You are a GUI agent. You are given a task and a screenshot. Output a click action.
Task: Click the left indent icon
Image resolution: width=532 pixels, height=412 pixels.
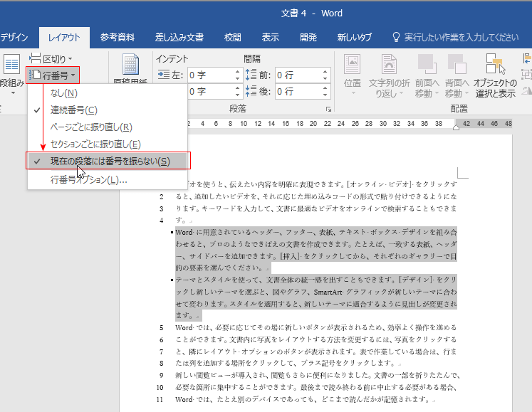[x=164, y=75]
